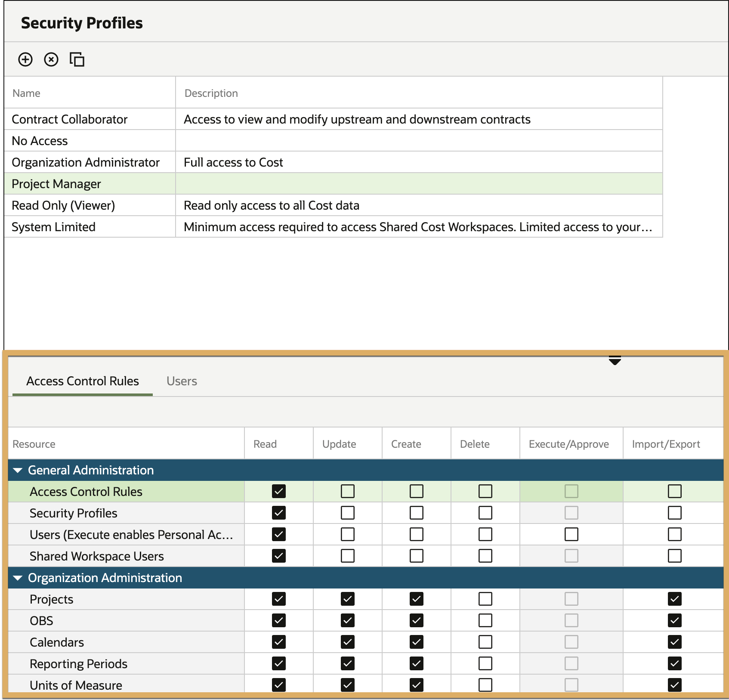
Task: Switch to the Users tab
Action: coord(182,381)
